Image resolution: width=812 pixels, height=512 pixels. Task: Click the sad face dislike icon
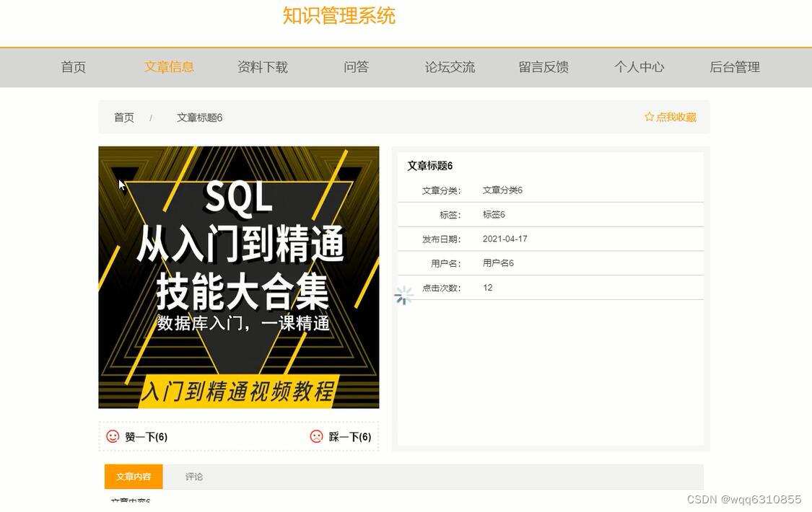pyautogui.click(x=316, y=436)
